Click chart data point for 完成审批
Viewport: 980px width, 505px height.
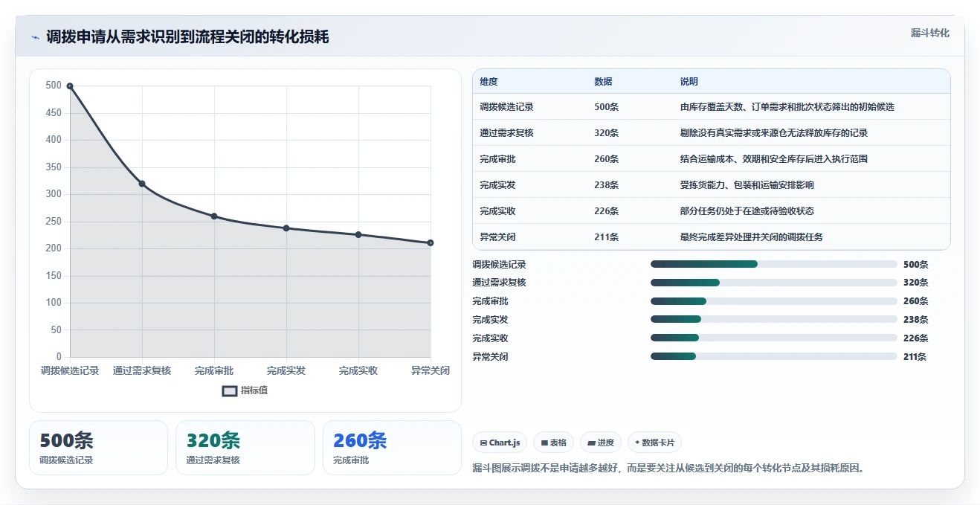[x=214, y=216]
